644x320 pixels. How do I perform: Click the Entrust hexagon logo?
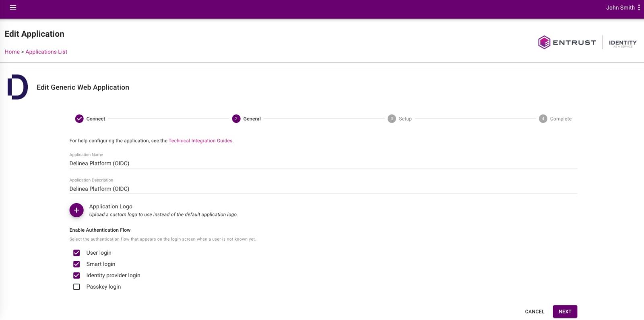tap(544, 42)
